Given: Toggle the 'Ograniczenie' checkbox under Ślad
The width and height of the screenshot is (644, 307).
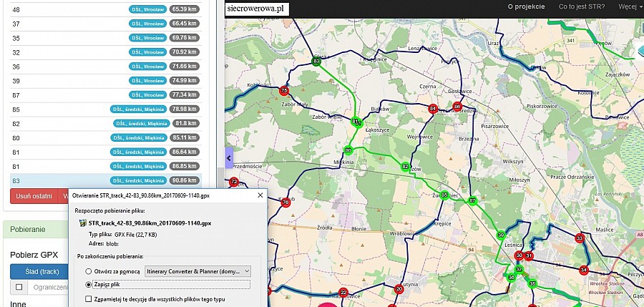Looking at the screenshot, I should 19,287.
